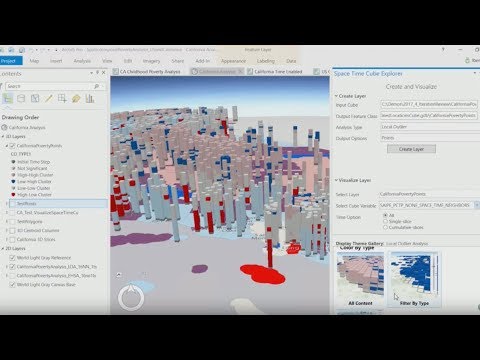Select List By Snapping icon
This screenshot has height=360, width=480.
pos(62,99)
